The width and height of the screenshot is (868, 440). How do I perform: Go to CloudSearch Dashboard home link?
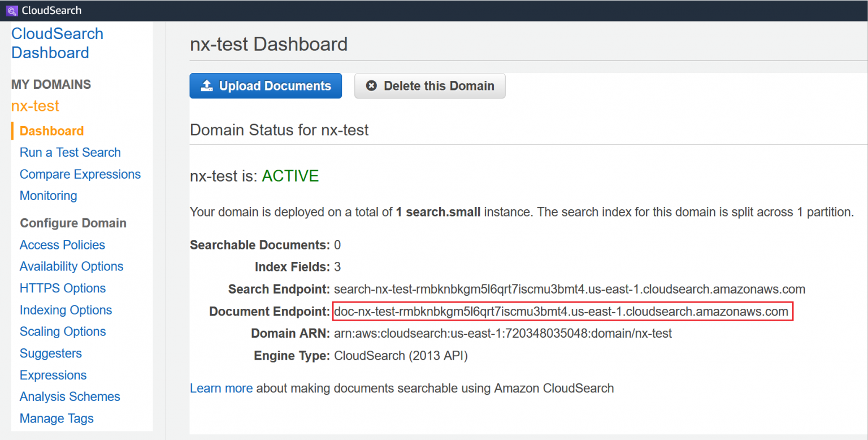click(57, 43)
